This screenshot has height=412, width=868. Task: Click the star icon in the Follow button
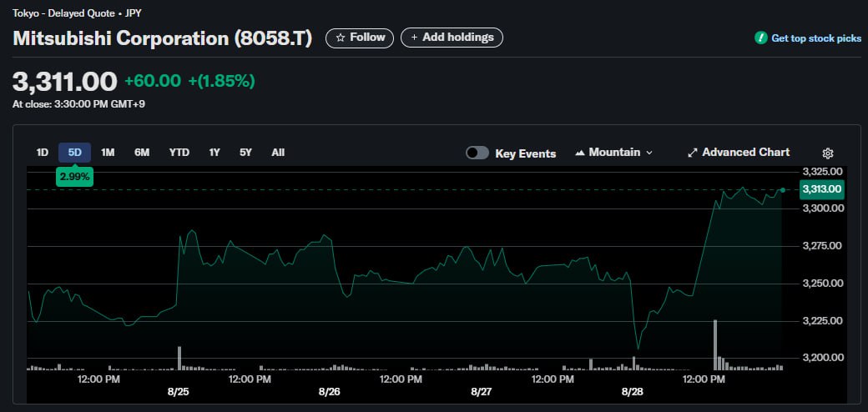341,38
